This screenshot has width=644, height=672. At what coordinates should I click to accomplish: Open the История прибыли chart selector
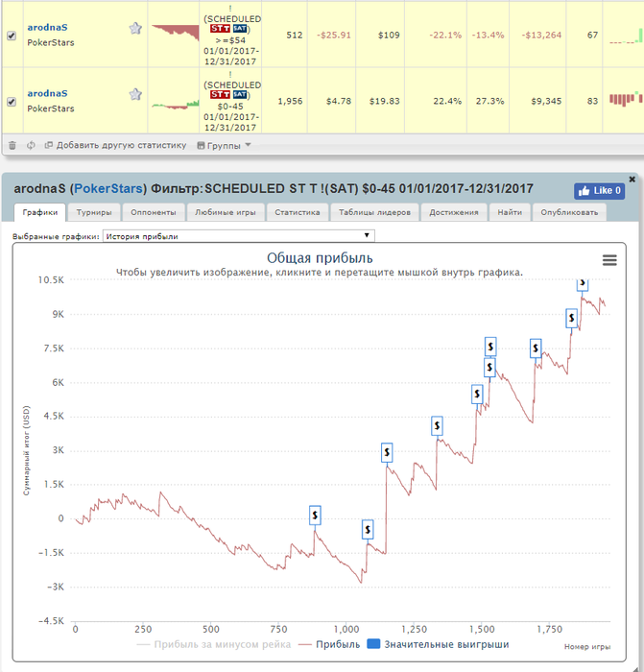pyautogui.click(x=239, y=236)
